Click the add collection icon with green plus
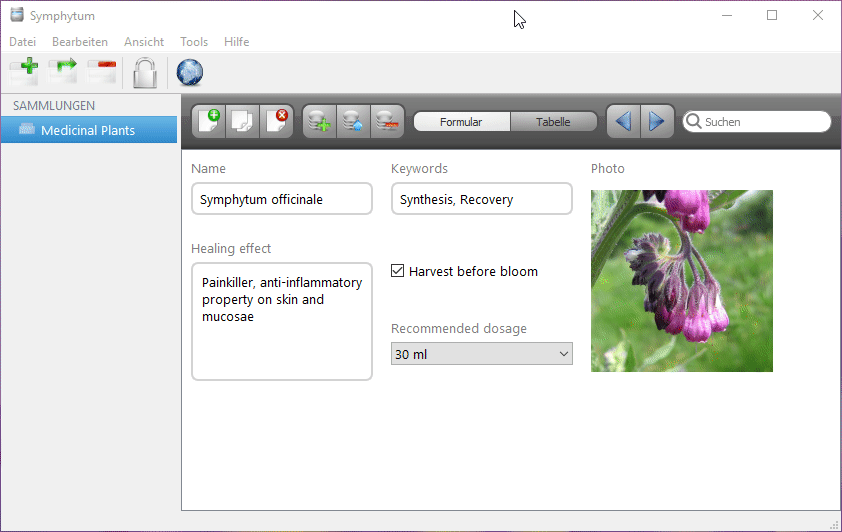Screen dimensions: 842x532 (24, 73)
